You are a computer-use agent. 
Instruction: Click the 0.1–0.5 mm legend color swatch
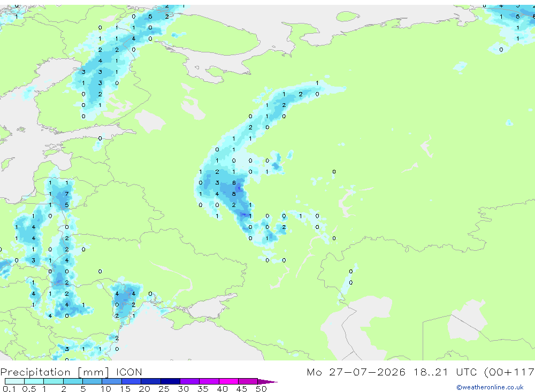click(14, 381)
